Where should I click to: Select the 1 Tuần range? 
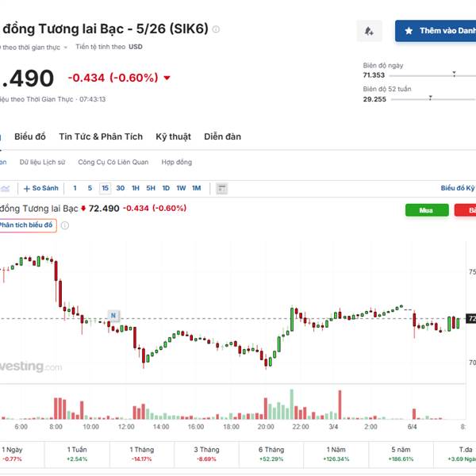77,454
